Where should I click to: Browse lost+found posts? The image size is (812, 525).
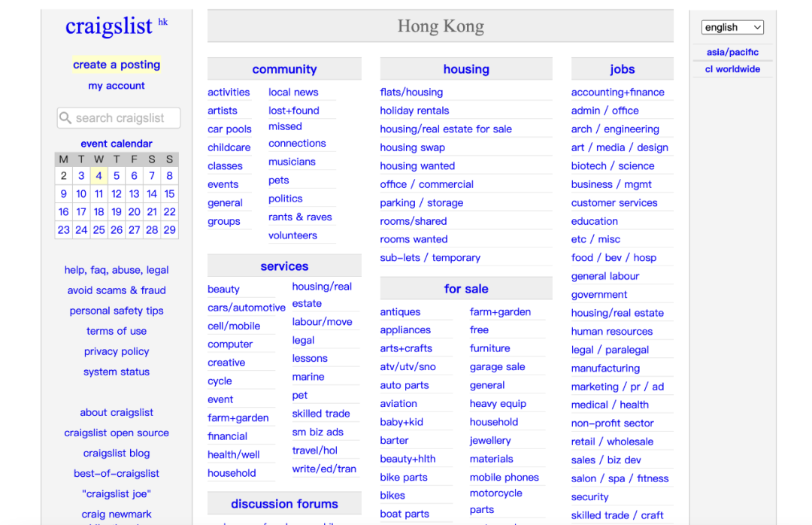coord(294,111)
